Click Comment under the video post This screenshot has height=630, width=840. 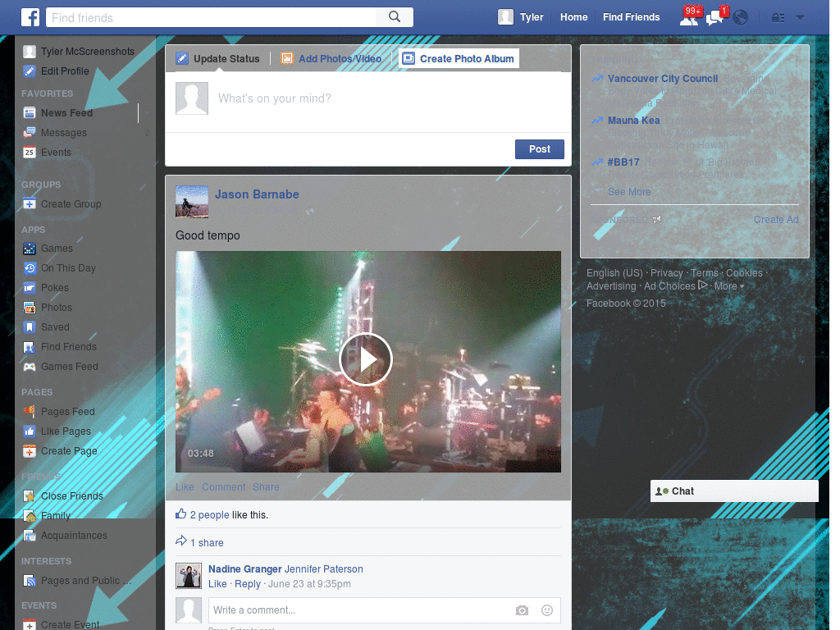(223, 487)
